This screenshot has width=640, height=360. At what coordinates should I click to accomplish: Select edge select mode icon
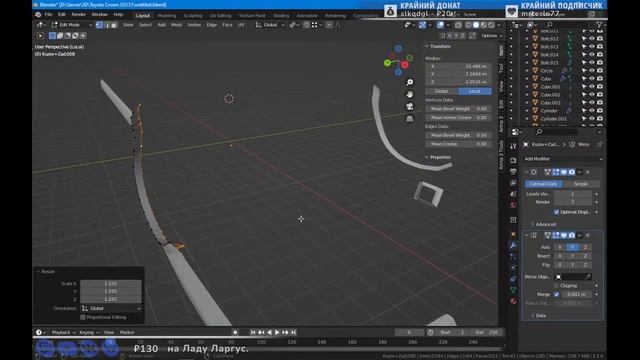(x=107, y=25)
